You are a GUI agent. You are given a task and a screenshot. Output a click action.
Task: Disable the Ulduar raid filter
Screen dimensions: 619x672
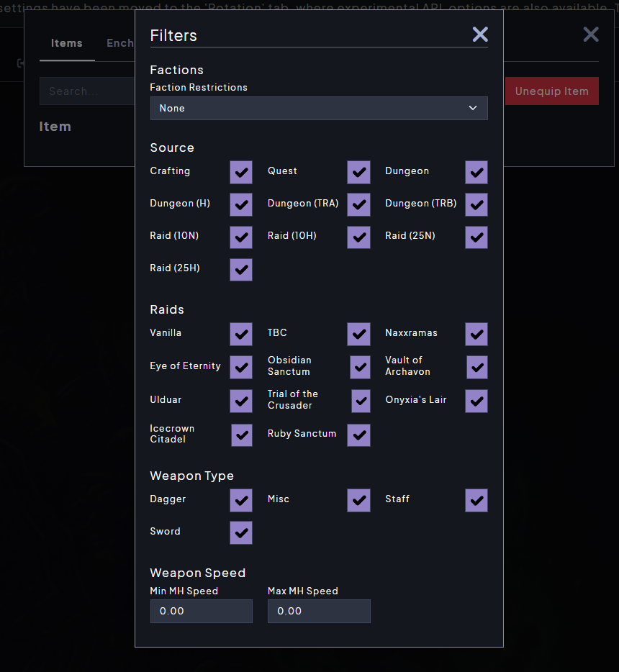point(241,401)
